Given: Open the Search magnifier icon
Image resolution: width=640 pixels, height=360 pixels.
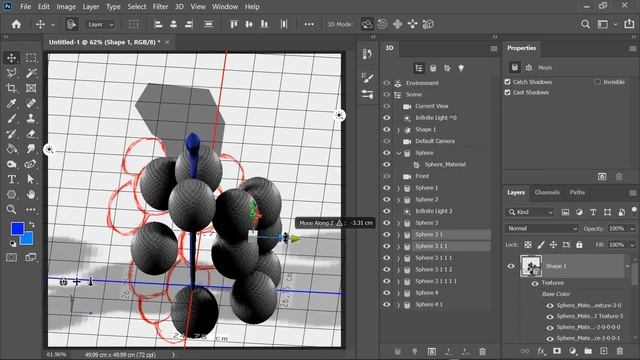Looking at the screenshot, I should [585, 24].
